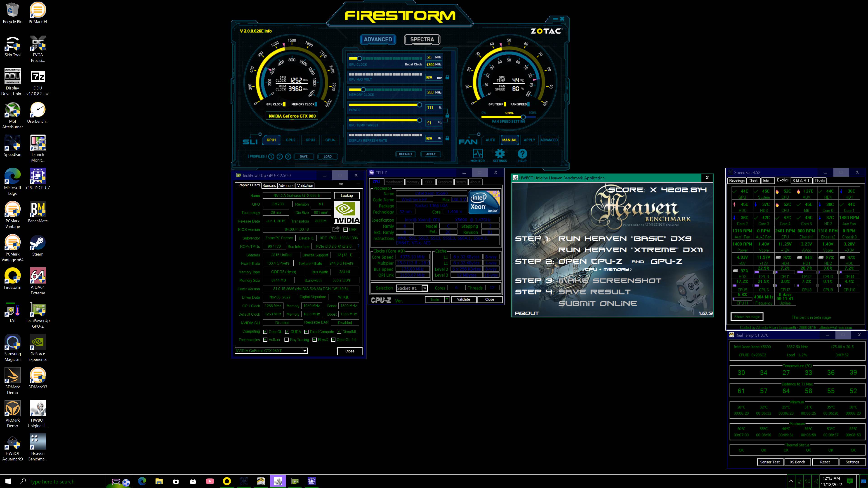The height and width of the screenshot is (488, 868).
Task: Toggle the Vulkan checkbox
Action: 265,340
